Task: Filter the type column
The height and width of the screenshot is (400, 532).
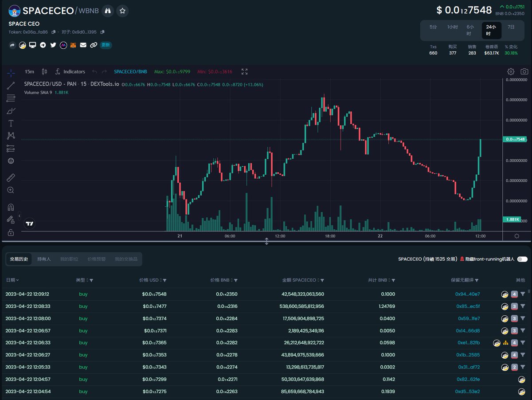Action: [91, 280]
